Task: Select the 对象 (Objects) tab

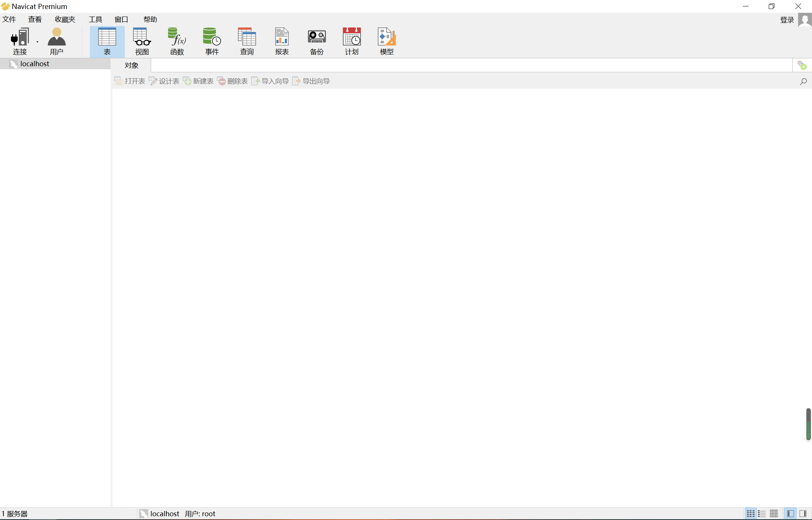Action: (x=132, y=65)
